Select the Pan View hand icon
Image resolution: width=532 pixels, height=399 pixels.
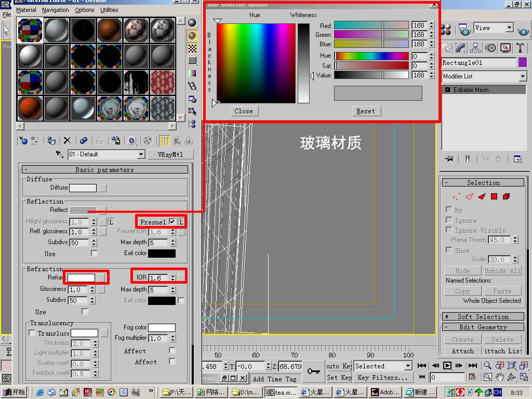click(500, 377)
